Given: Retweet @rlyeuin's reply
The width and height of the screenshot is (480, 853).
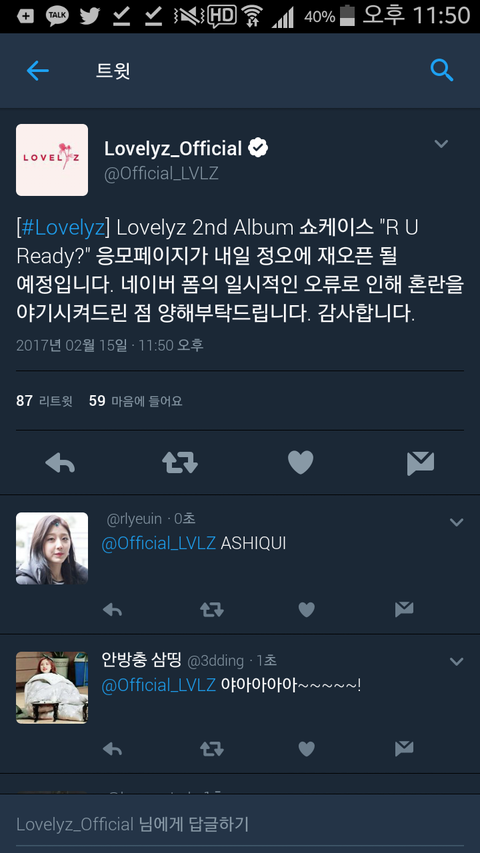Looking at the screenshot, I should (212, 610).
